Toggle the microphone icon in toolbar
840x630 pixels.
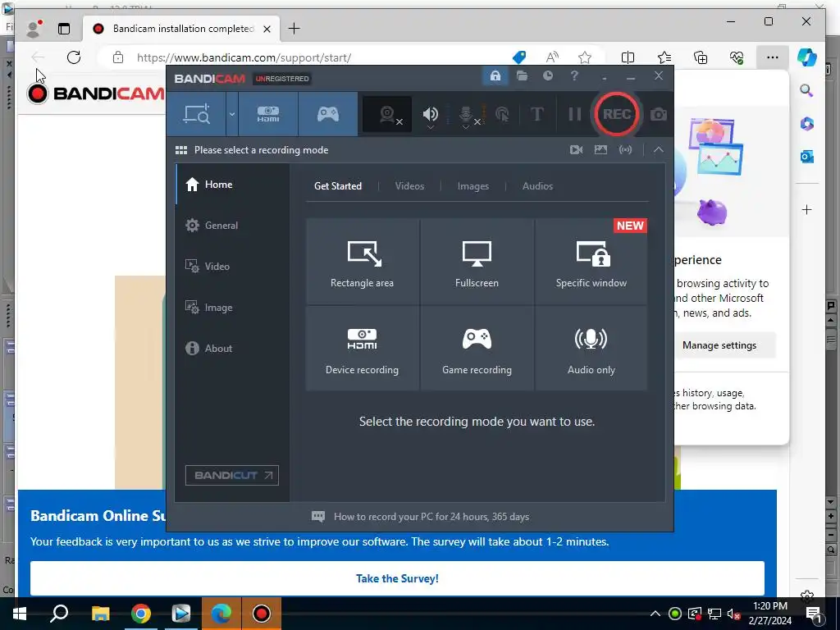pyautogui.click(x=466, y=115)
